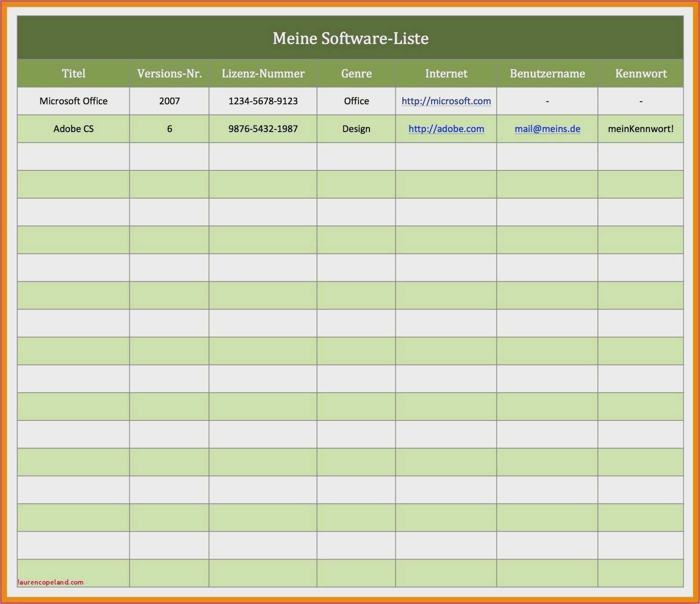Select the Meine Software-Liste title cell
The image size is (700, 604).
pos(350,38)
